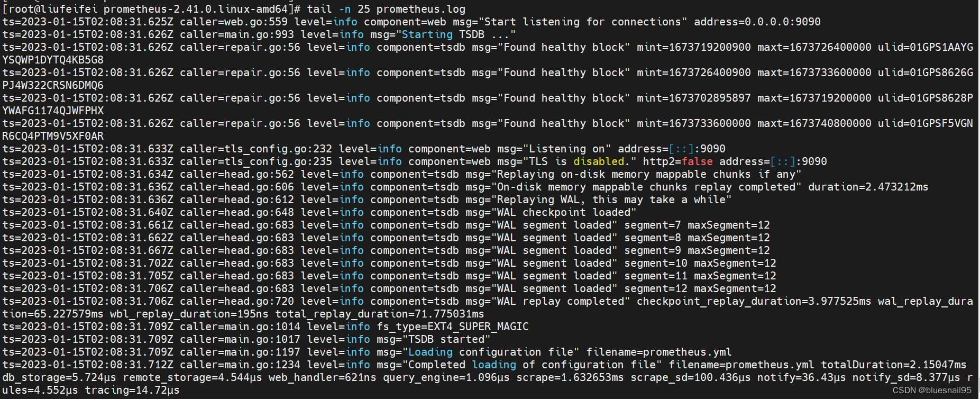Click the text 'caller=head.go:562'
Screen dimensions: 980x399
[236, 174]
